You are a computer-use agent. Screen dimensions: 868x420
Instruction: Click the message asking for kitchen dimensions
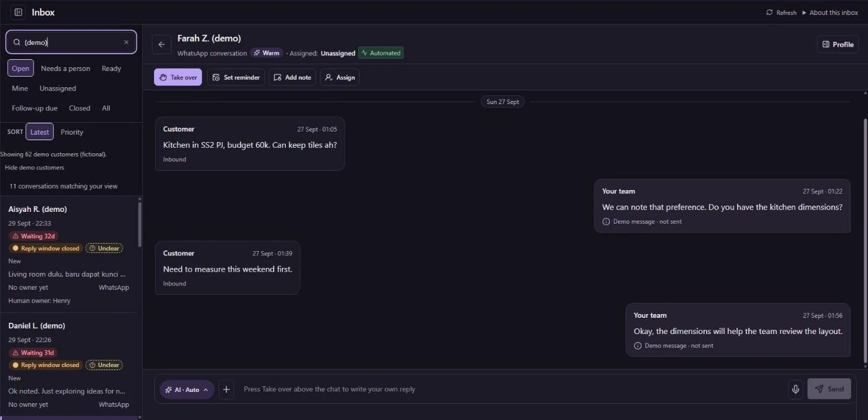tap(722, 206)
